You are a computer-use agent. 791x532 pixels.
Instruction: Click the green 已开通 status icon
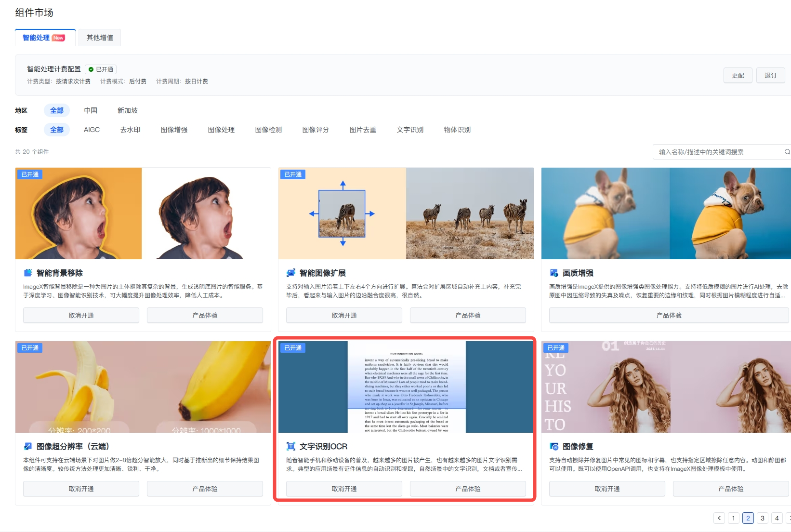[91, 69]
